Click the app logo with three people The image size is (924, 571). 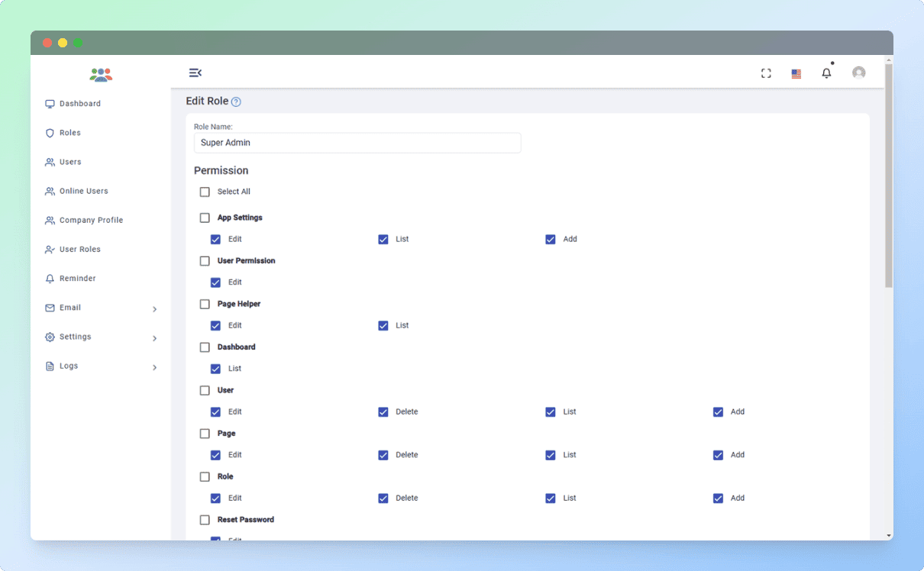[x=101, y=74]
